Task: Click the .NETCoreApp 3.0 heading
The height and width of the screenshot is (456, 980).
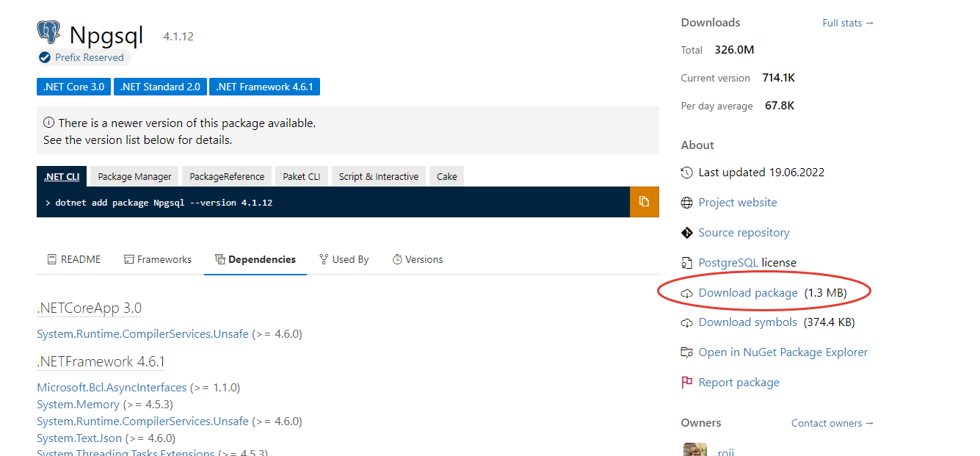Action: pyautogui.click(x=90, y=308)
